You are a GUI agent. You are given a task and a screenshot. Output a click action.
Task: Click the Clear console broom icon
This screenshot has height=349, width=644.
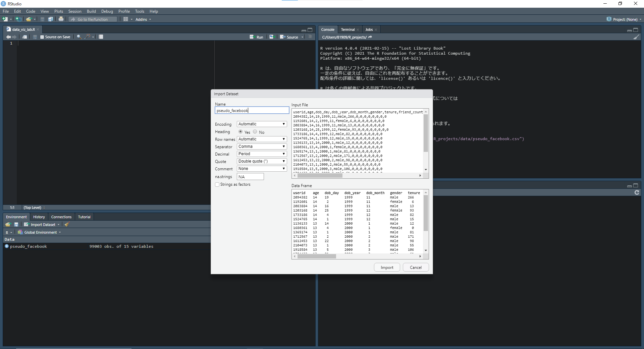click(x=636, y=37)
